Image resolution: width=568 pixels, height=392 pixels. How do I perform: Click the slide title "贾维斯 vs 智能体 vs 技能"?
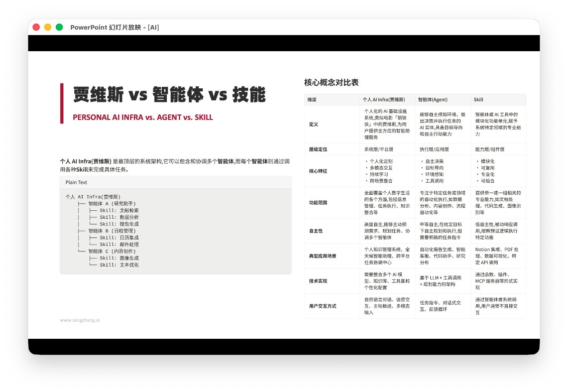170,94
